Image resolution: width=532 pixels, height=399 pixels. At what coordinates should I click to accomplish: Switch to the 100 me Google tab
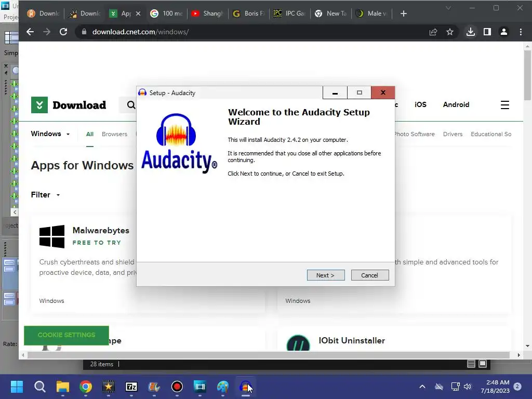[x=167, y=14]
